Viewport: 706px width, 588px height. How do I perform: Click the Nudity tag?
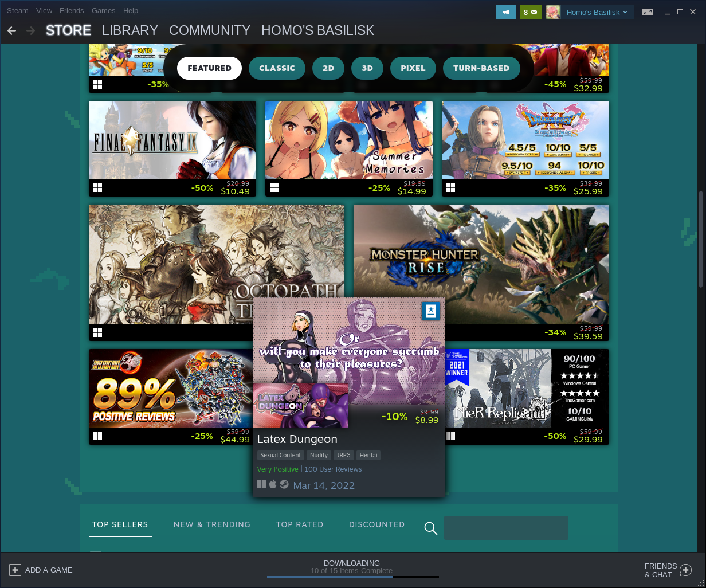319,455
